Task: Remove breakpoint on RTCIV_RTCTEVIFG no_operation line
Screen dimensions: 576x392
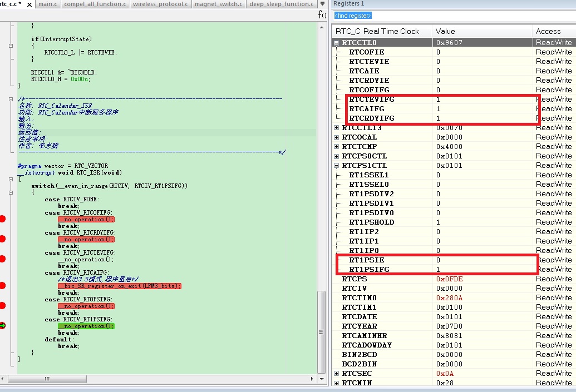Action: coord(2,259)
